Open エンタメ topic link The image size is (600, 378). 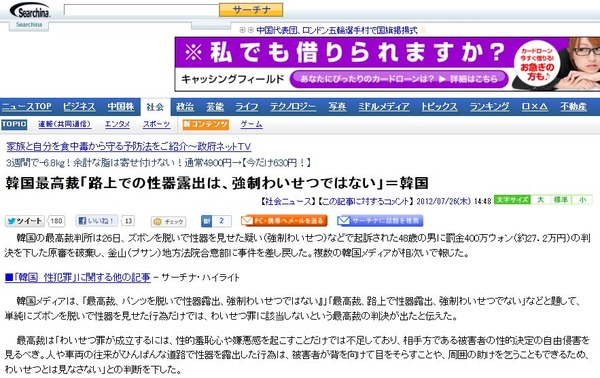[x=117, y=124]
